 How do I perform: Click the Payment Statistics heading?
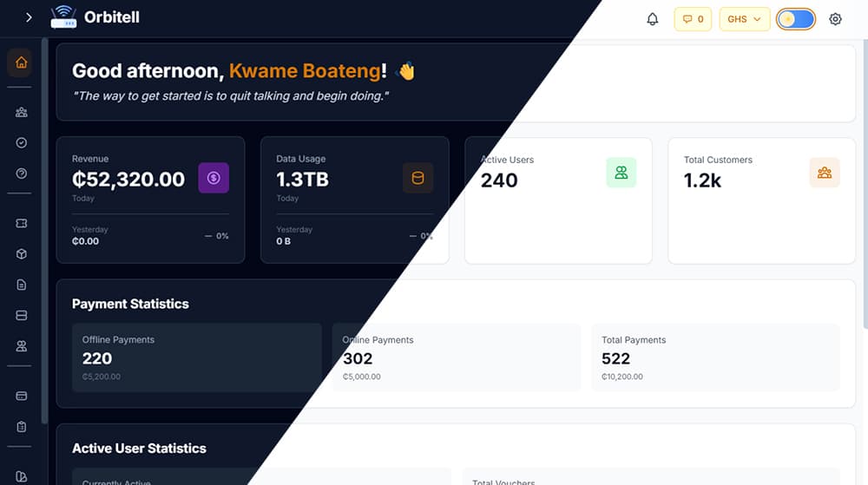(x=131, y=305)
